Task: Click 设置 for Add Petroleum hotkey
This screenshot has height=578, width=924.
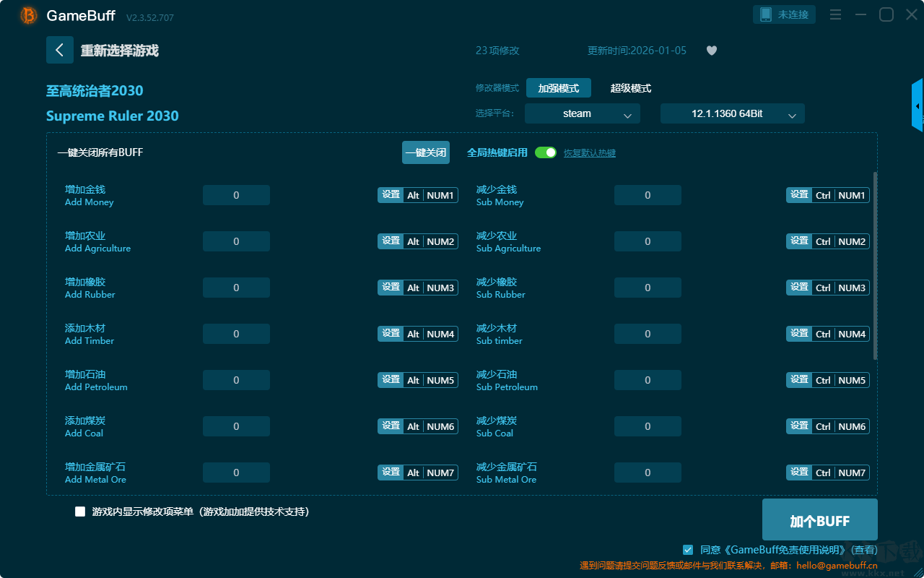Action: pyautogui.click(x=391, y=380)
